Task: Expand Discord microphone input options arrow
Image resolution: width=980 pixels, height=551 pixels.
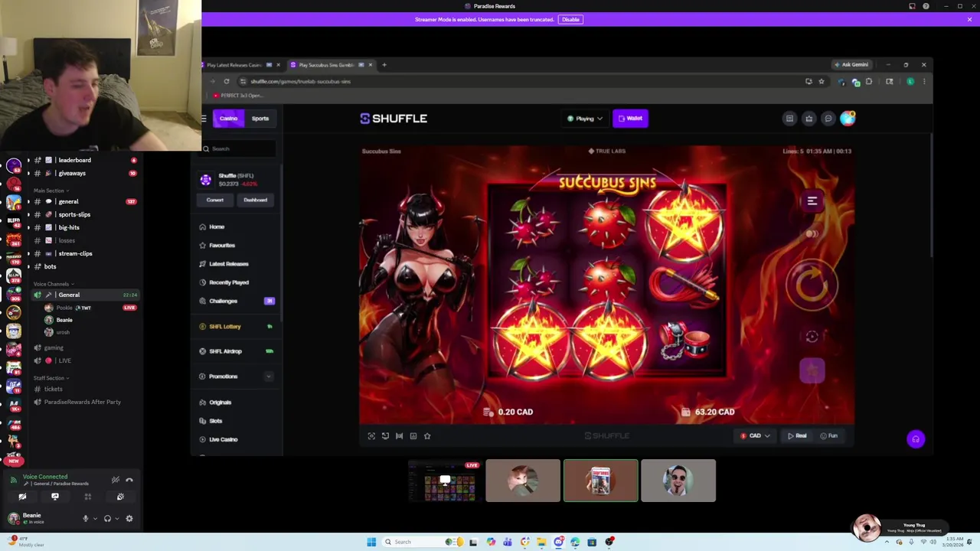Action: click(95, 518)
